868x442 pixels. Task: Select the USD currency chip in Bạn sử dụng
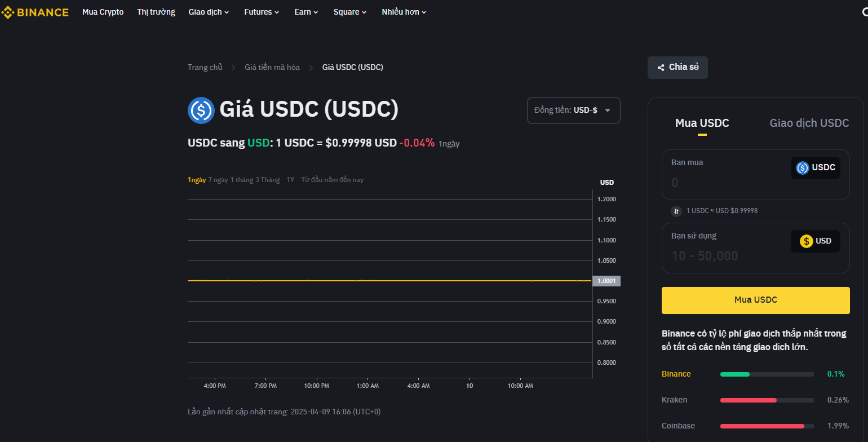click(x=816, y=241)
